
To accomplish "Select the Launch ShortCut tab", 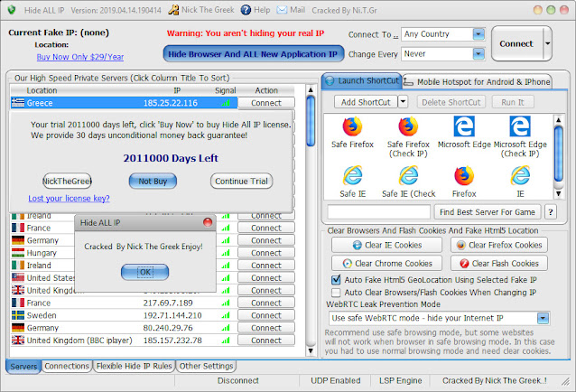I will 362,80.
